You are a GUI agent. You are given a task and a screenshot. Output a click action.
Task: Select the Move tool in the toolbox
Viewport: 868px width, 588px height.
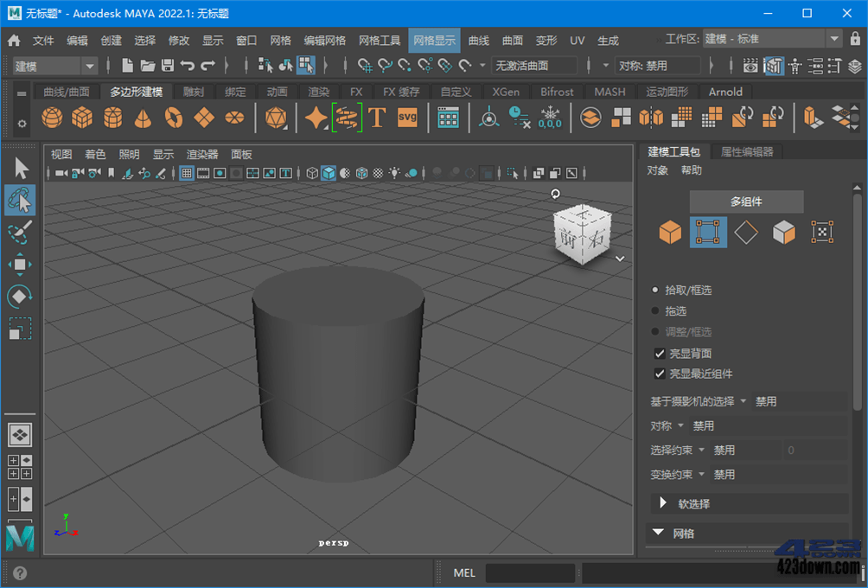(20, 265)
